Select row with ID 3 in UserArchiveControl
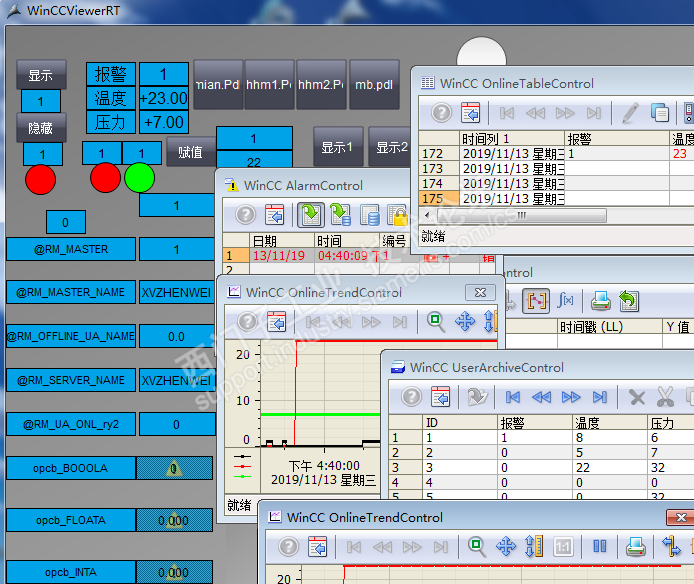The height and width of the screenshot is (584, 694). (541, 468)
